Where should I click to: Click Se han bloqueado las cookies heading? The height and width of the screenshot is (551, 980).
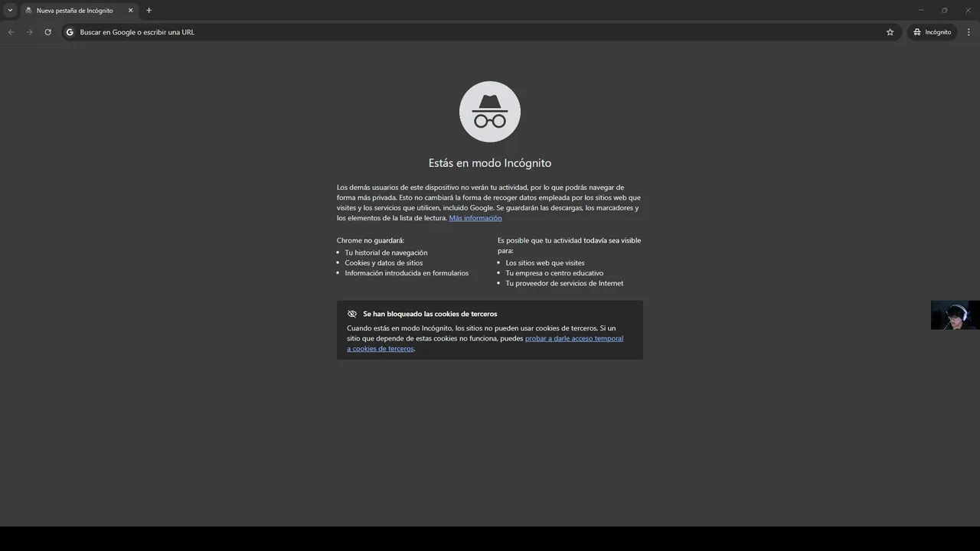(x=430, y=314)
